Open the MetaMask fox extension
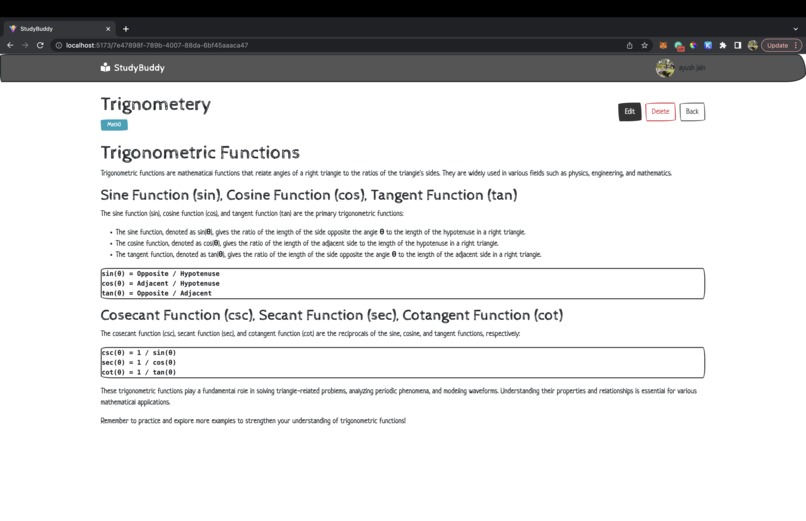Viewport: 806px width, 521px height. point(663,45)
